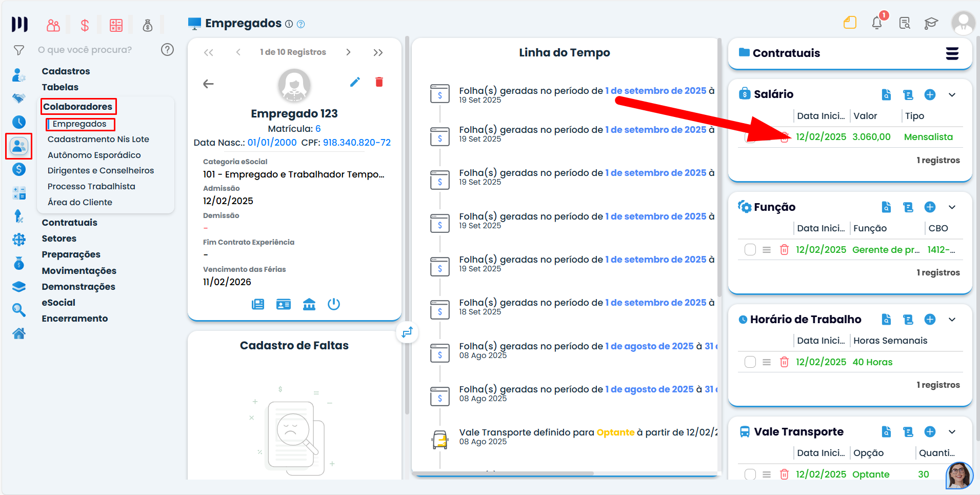Open the magnifier icon in left sidebar
The width and height of the screenshot is (980, 495).
[x=19, y=310]
